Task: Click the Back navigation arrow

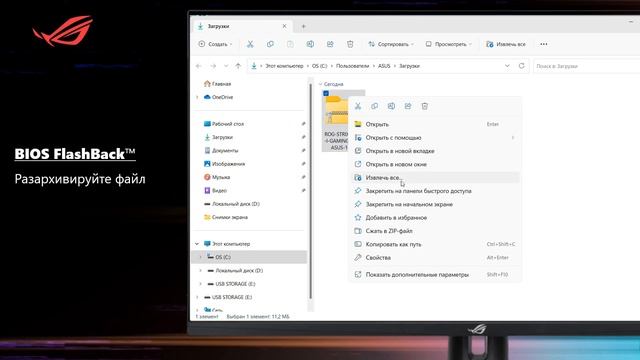Action: click(199, 66)
